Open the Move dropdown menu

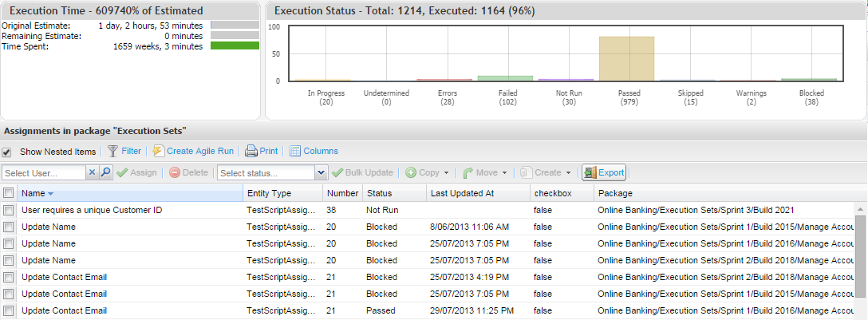pos(503,172)
